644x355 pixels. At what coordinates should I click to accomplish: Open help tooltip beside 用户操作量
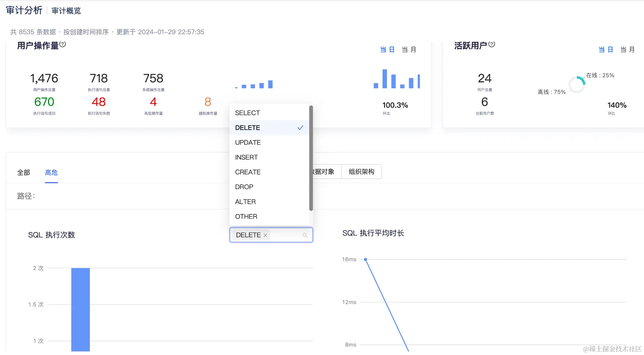click(63, 44)
